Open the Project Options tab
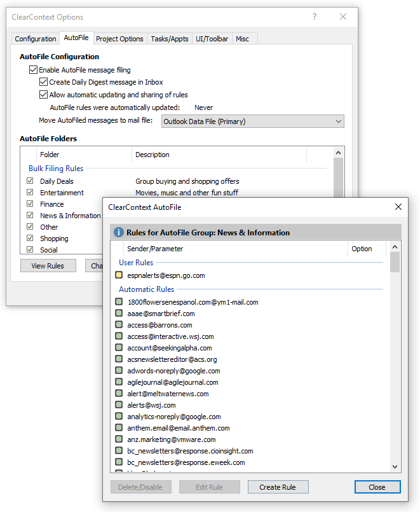Screen dimensions: 420x512 pyautogui.click(x=119, y=39)
